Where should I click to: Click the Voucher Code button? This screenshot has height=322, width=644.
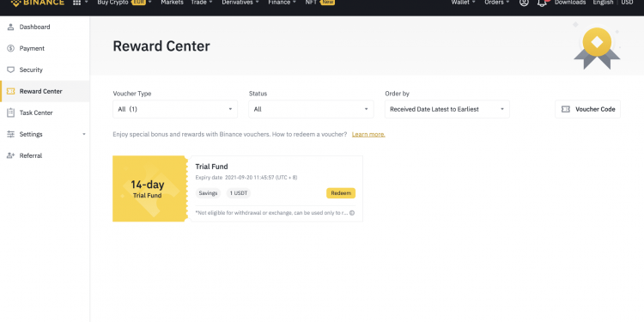tap(587, 109)
